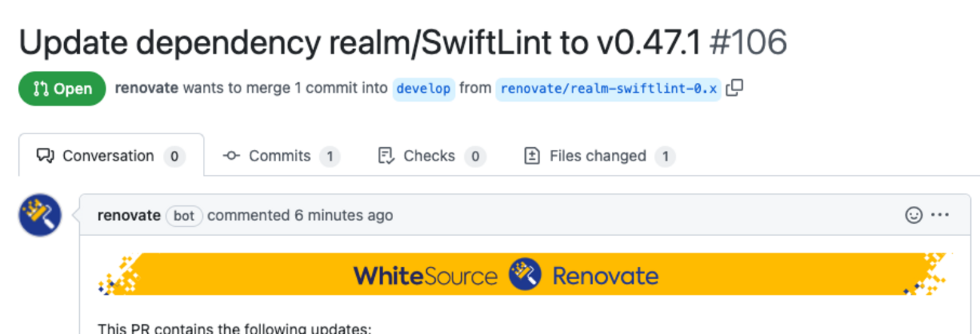980x334 pixels.
Task: Click the renovate author name in header
Action: pyautogui.click(x=146, y=87)
